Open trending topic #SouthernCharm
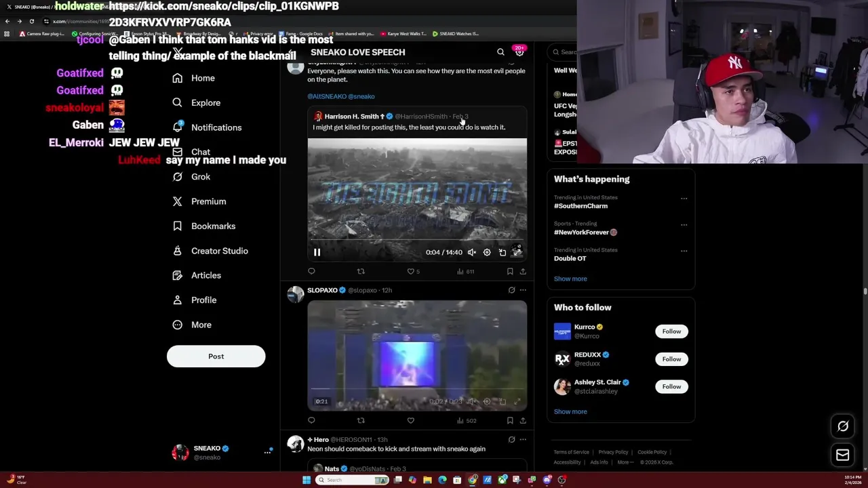The width and height of the screenshot is (868, 488). coord(580,206)
